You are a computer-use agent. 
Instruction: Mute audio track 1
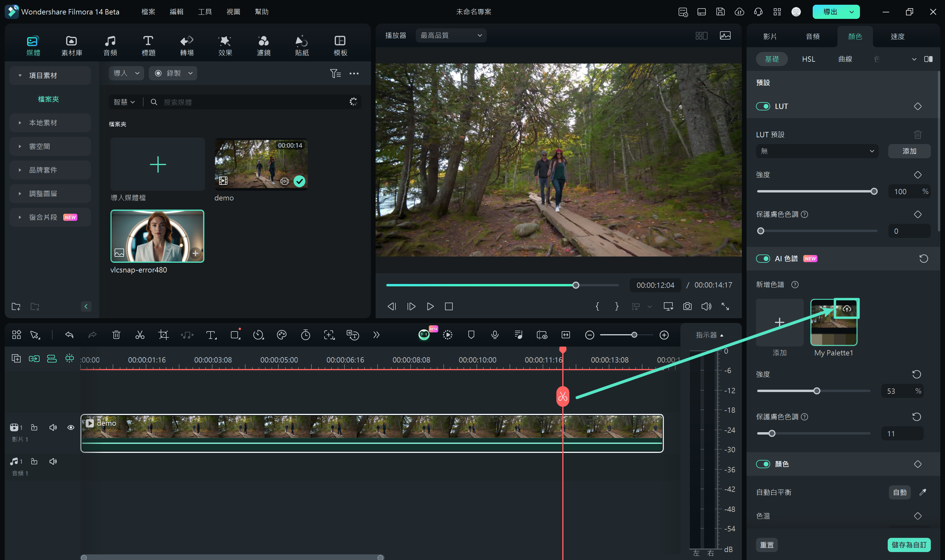[53, 461]
